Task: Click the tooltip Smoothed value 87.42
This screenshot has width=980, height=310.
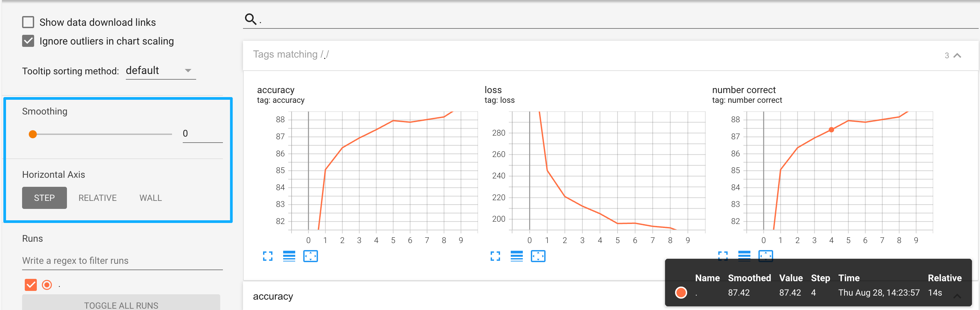Action: pyautogui.click(x=738, y=293)
